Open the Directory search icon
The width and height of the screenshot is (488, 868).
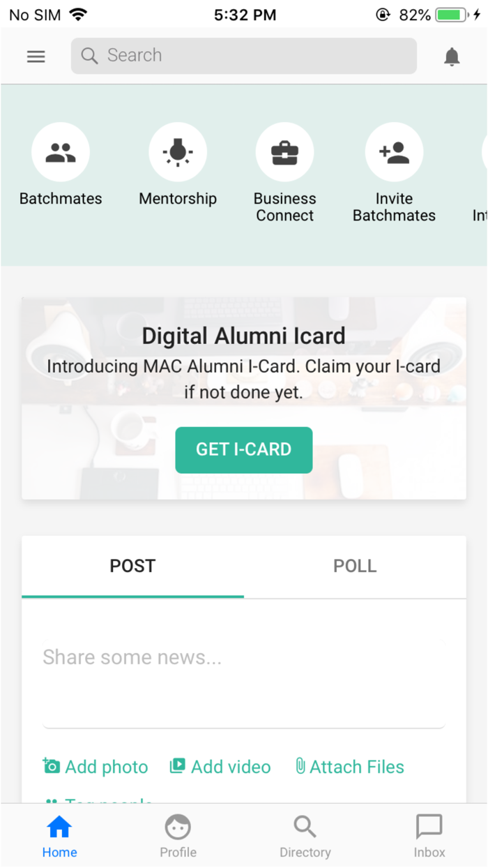click(305, 828)
